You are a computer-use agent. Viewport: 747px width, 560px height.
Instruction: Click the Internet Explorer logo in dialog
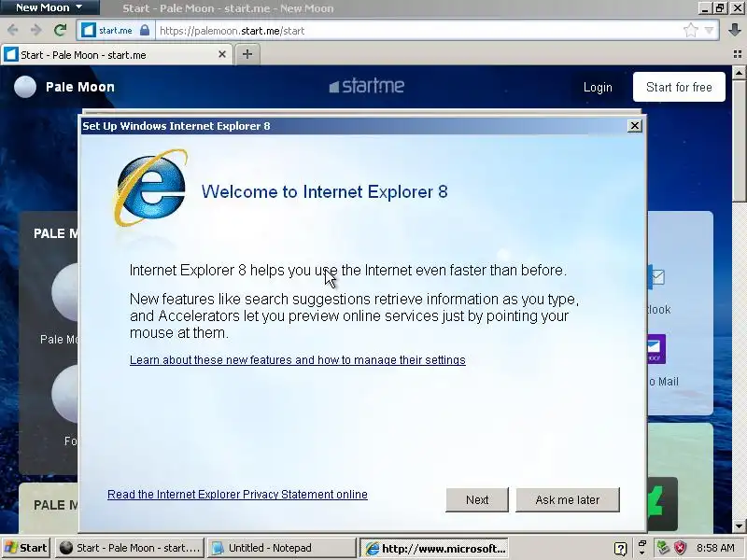click(x=150, y=188)
